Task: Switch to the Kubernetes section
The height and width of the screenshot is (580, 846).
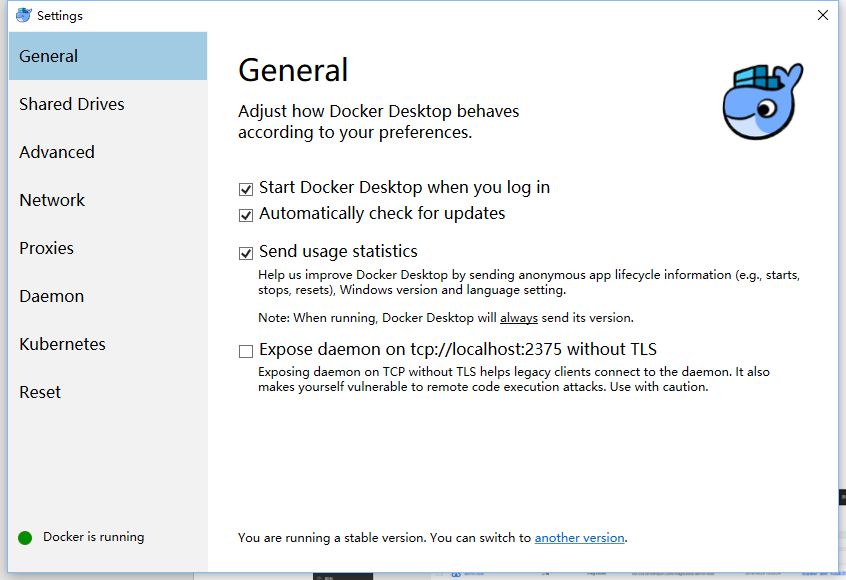Action: [x=108, y=344]
